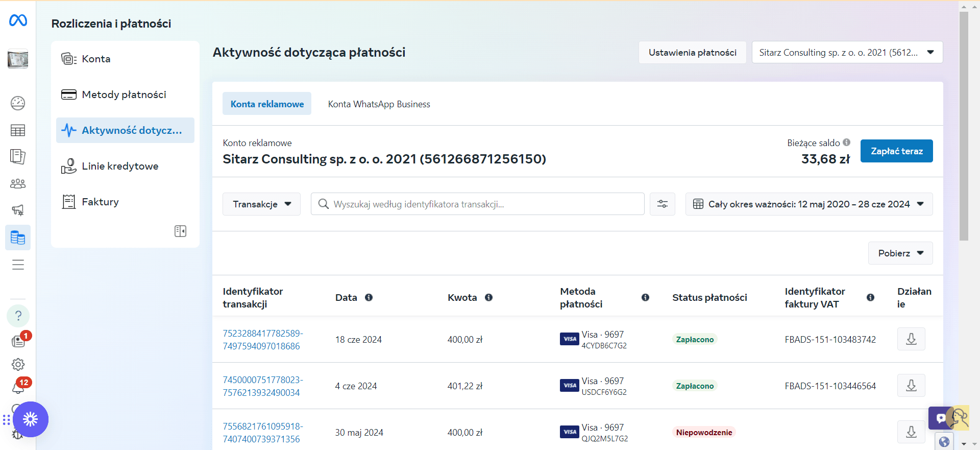Open the audiences people icon in sidebar
The width and height of the screenshot is (980, 450).
click(x=18, y=183)
